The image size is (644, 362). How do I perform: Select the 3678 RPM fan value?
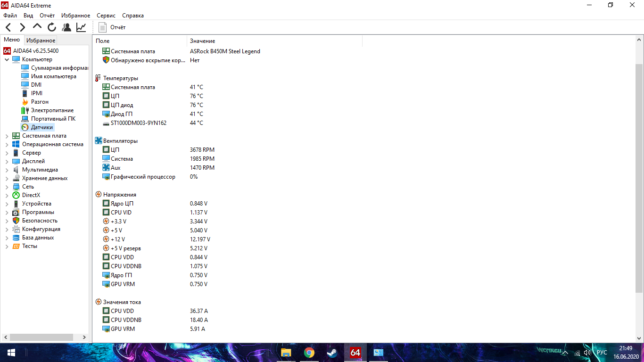202,150
